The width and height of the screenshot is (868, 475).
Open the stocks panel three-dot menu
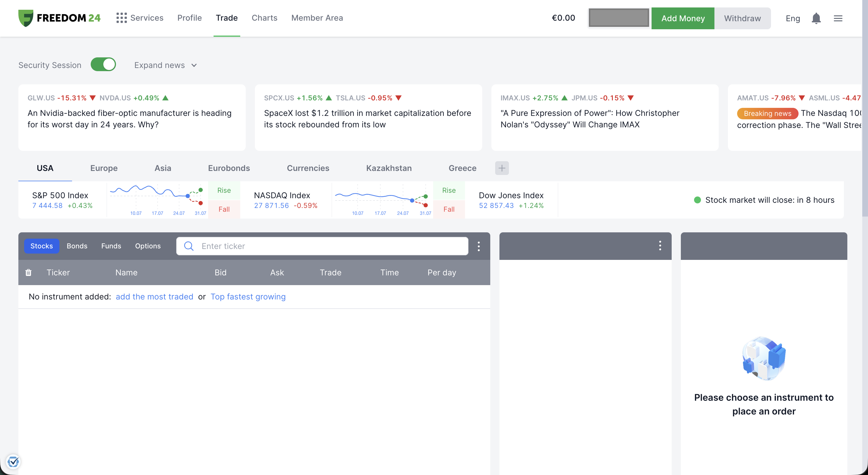(x=478, y=246)
